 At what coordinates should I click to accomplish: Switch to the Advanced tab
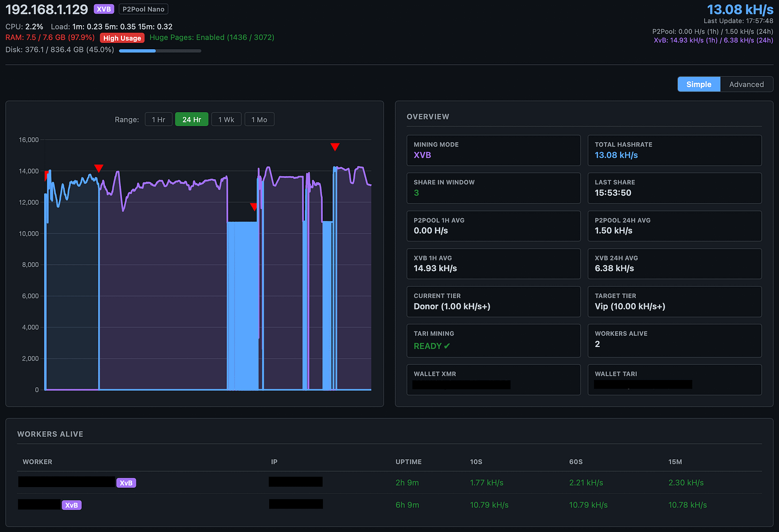click(746, 84)
